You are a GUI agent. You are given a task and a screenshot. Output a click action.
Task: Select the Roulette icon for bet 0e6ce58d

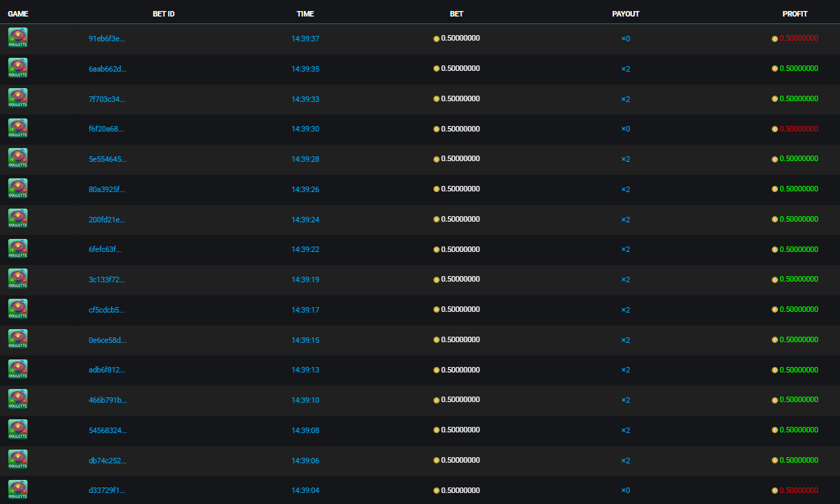18,339
